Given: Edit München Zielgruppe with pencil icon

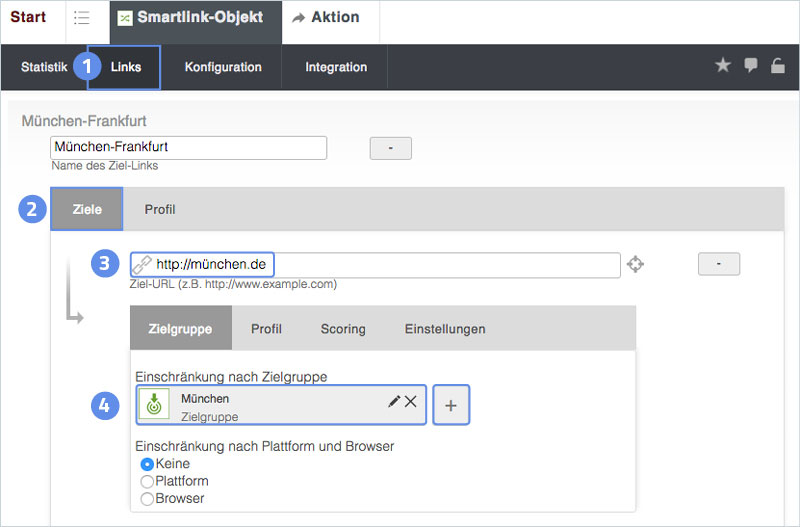Looking at the screenshot, I should 394,401.
